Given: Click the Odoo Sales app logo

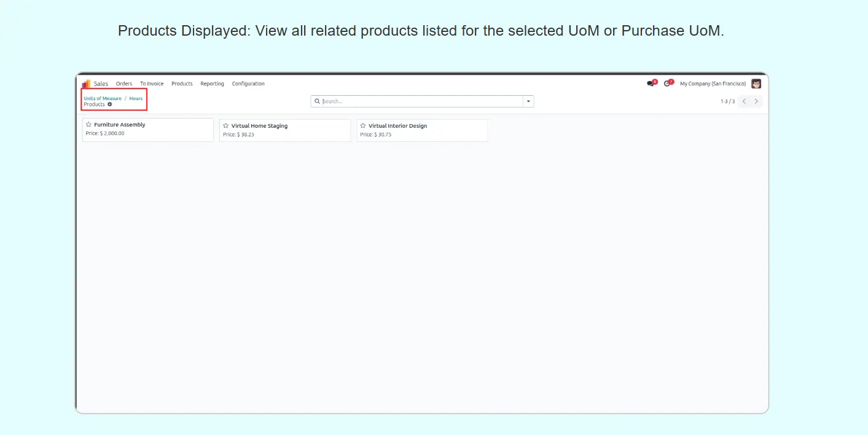Looking at the screenshot, I should [x=86, y=84].
